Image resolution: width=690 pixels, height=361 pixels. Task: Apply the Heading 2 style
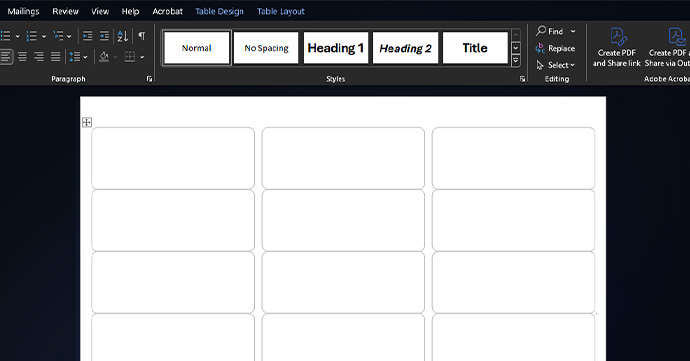pos(405,48)
